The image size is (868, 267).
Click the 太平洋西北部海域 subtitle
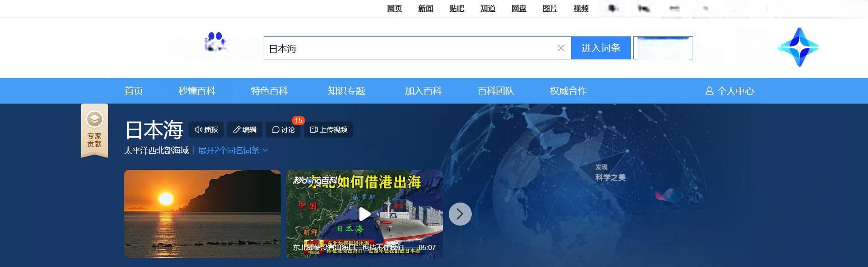click(156, 151)
